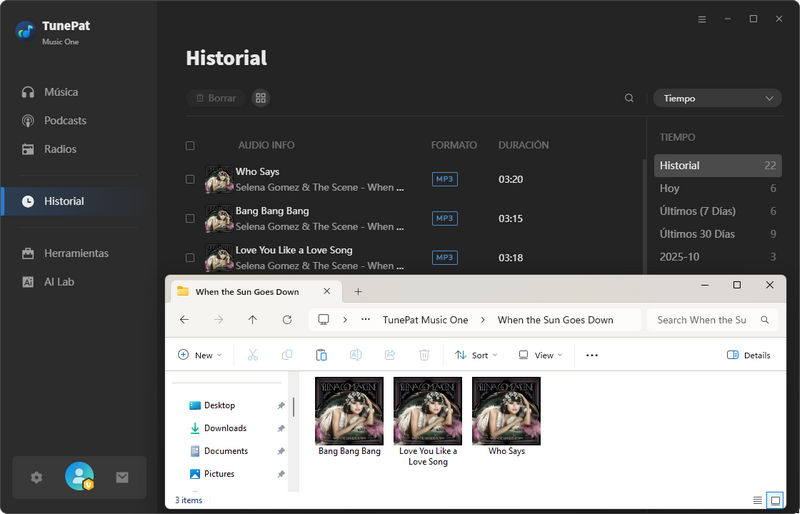Open the Details pane button

click(x=748, y=355)
